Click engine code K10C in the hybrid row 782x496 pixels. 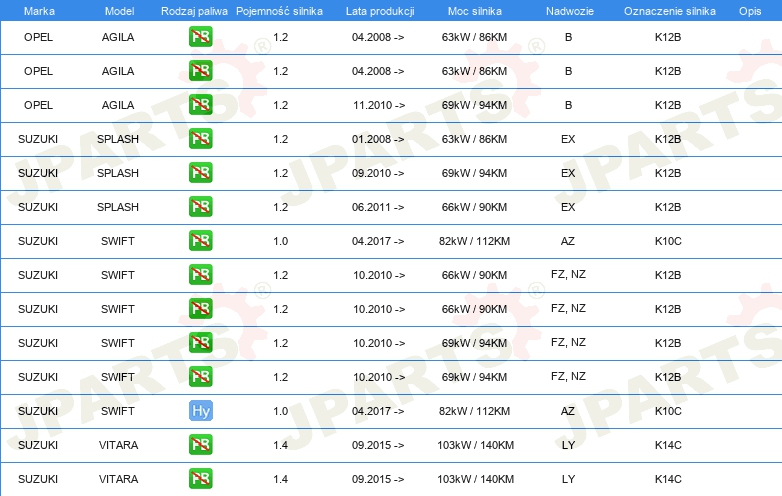[668, 411]
